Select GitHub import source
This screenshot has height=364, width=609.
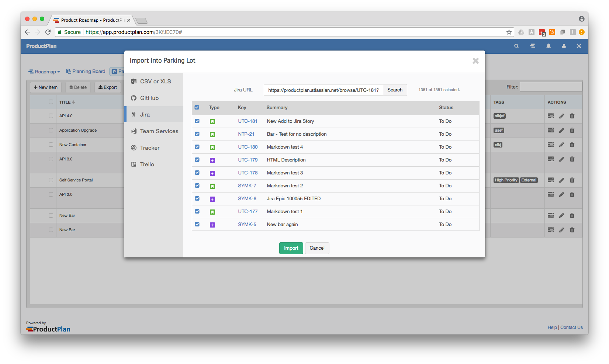point(154,98)
